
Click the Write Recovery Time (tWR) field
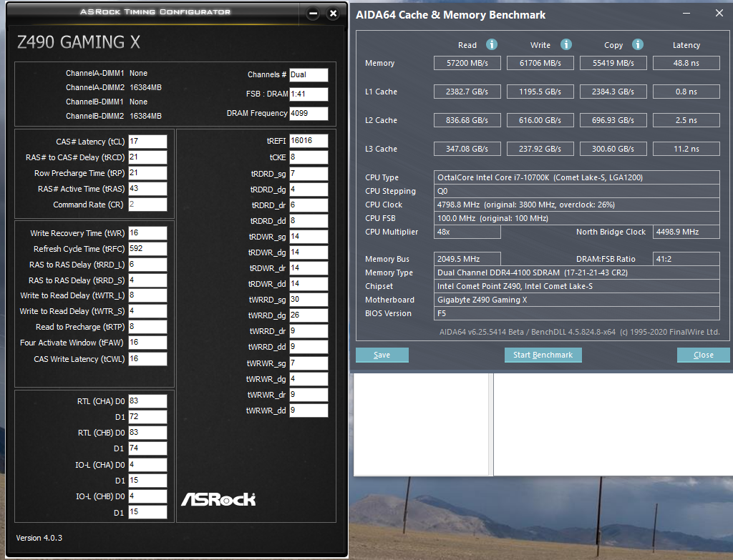pyautogui.click(x=147, y=233)
